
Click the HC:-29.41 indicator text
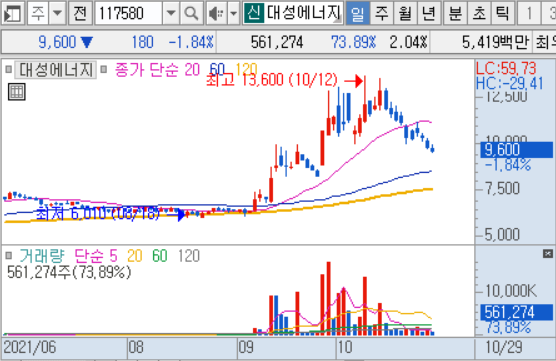(510, 84)
